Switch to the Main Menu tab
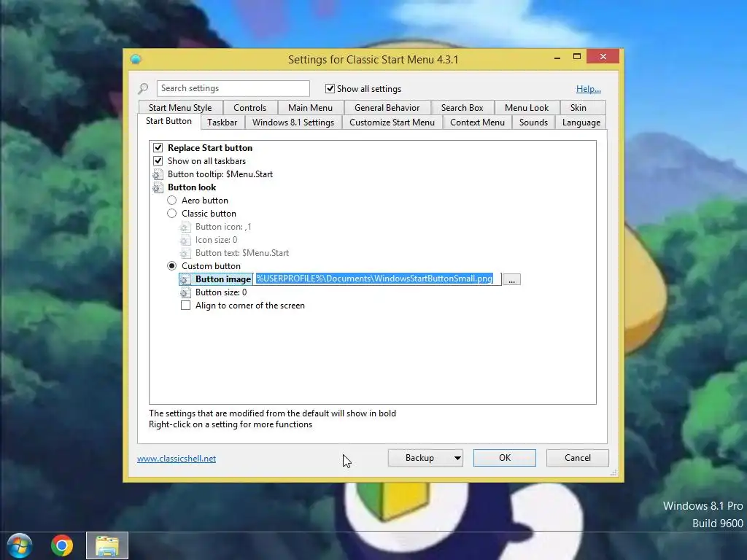 (x=310, y=108)
